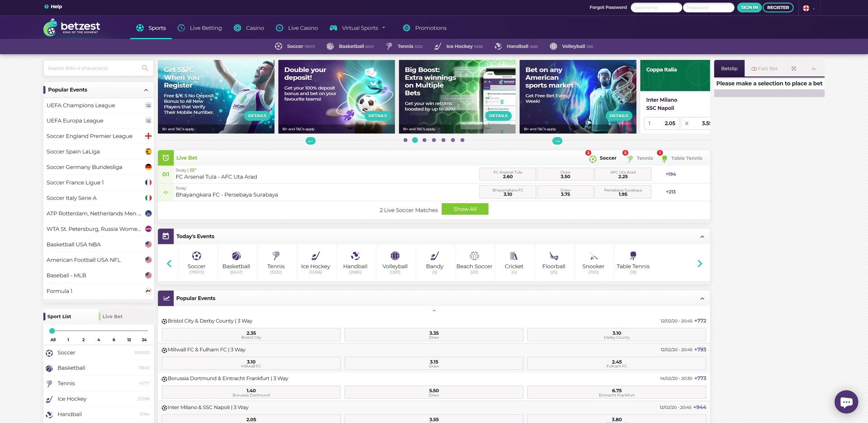Pick Draw 3.35 for Bristol City match

tap(434, 335)
